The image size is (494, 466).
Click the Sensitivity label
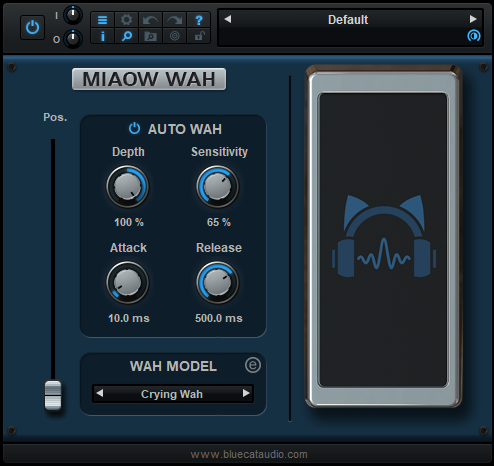click(219, 152)
